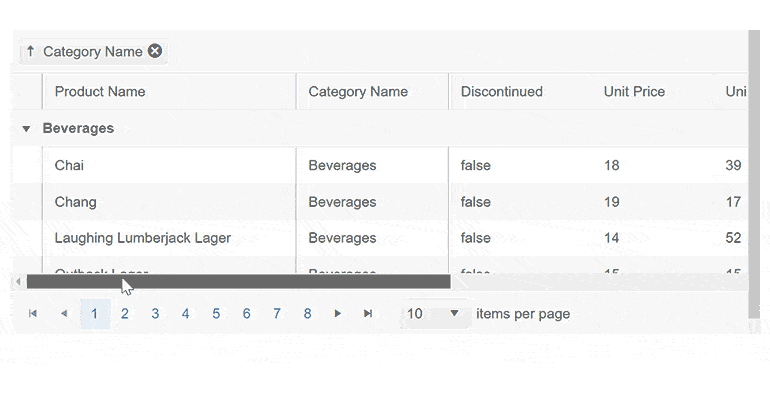The height and width of the screenshot is (395, 770).
Task: Remove the Category Name grouping chip
Action: click(155, 51)
